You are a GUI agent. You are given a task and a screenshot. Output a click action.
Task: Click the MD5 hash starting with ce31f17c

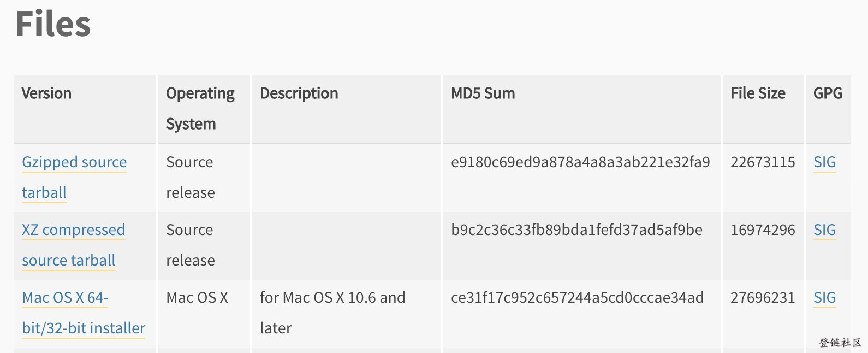tap(577, 298)
